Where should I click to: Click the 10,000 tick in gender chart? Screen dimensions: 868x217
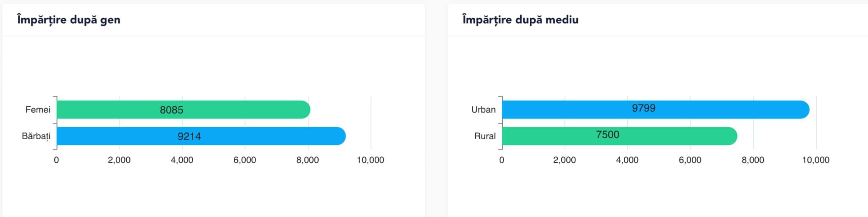coord(370,160)
